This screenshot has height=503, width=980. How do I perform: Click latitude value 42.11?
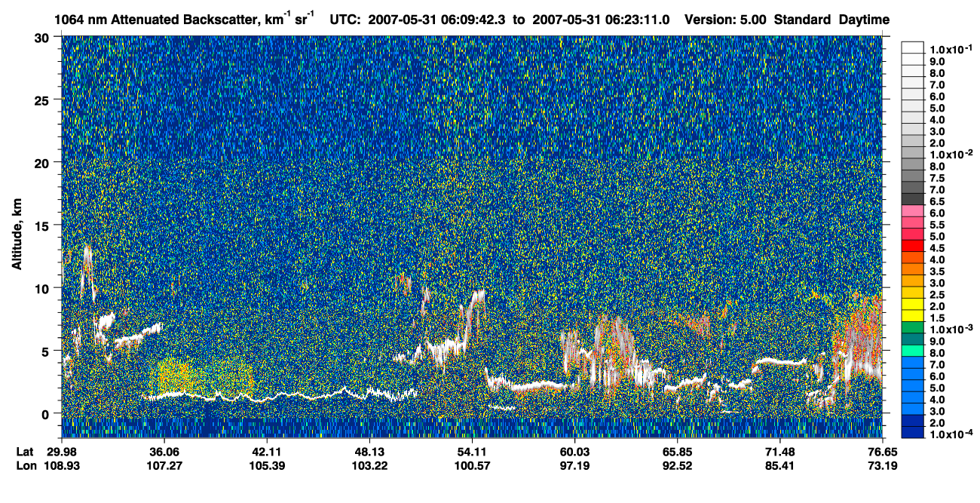click(x=267, y=452)
